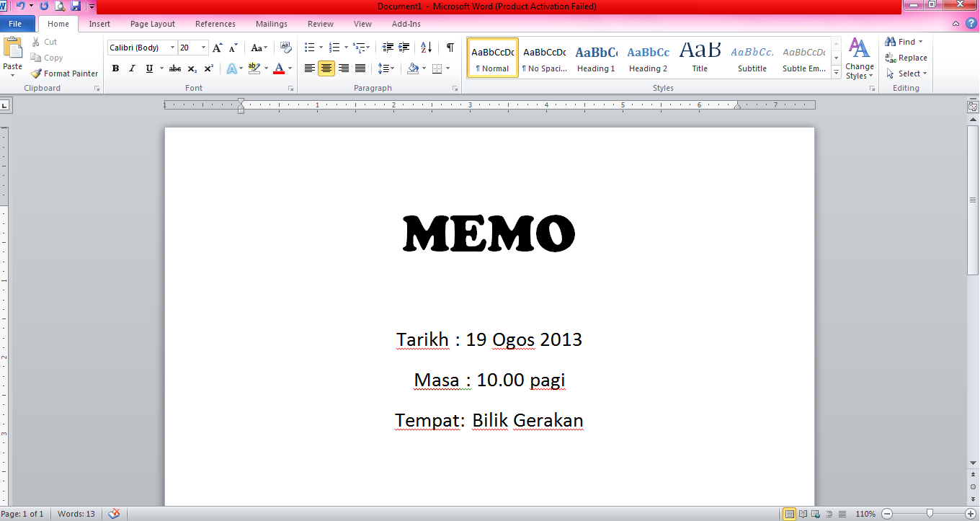Apply Subscript formatting
This screenshot has width=980, height=521.
click(192, 68)
